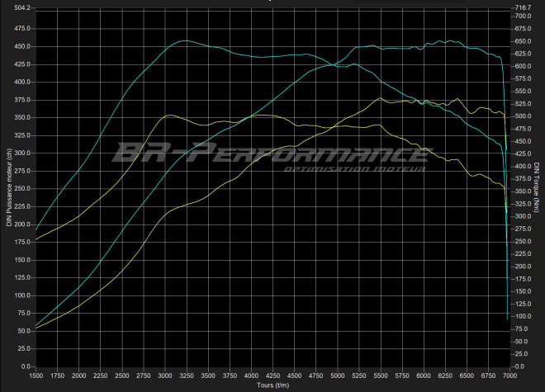The height and width of the screenshot is (392, 545).
Task: Click the 'DIN Puissance moteur (ch)' axis title
Action: pos(9,187)
